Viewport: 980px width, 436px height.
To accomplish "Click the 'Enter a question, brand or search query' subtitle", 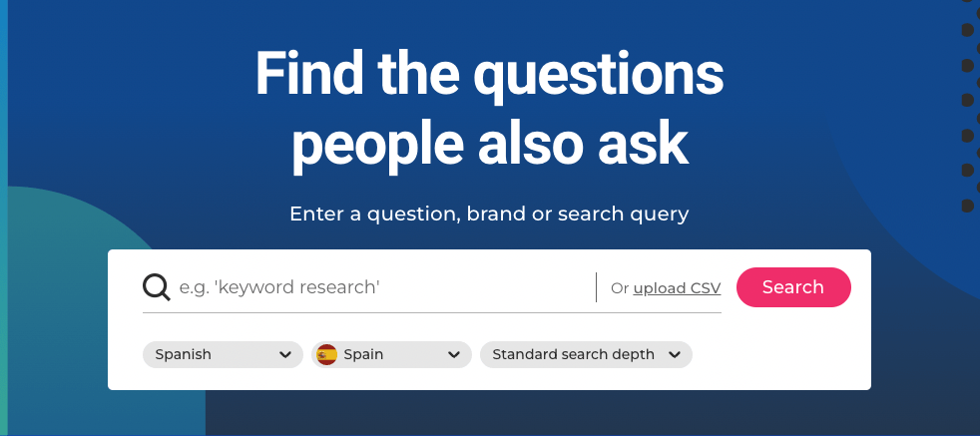I will (x=489, y=215).
